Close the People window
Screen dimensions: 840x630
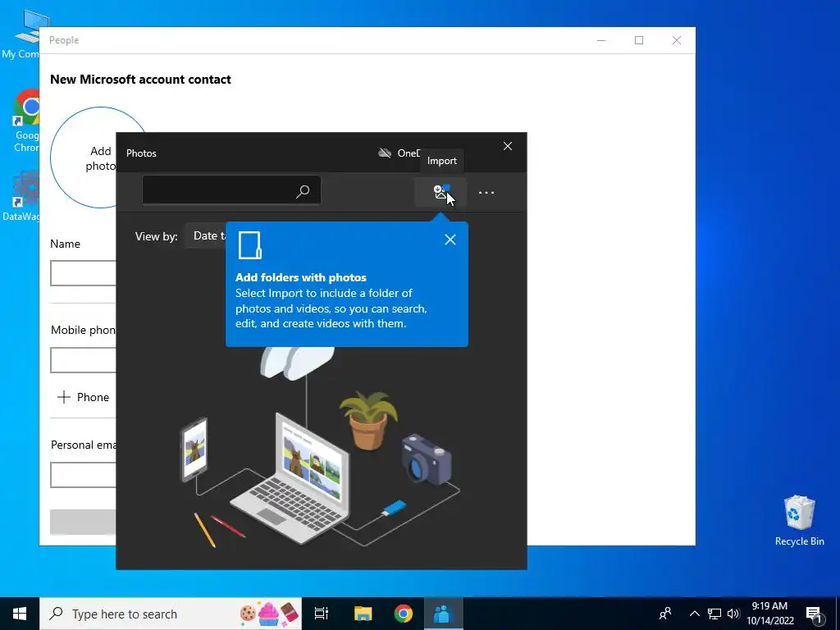click(677, 40)
